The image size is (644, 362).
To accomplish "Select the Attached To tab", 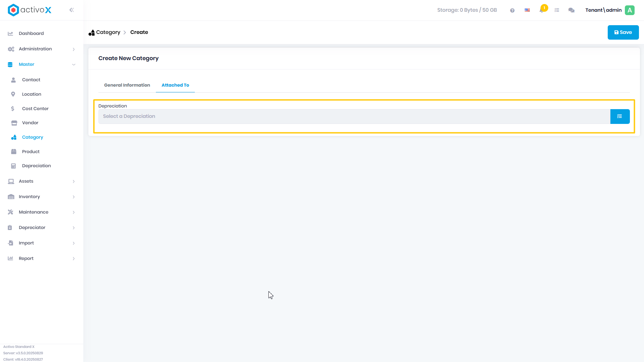I will point(175,85).
